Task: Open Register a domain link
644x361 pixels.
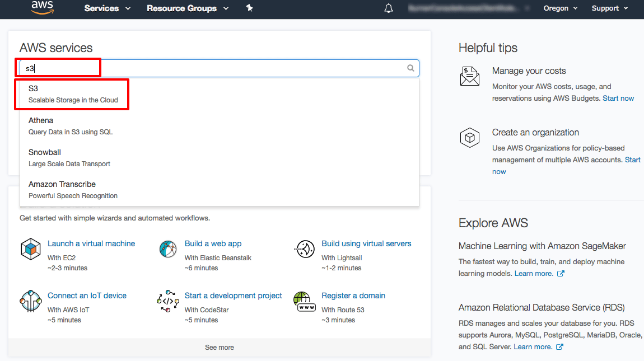Action: pyautogui.click(x=353, y=296)
